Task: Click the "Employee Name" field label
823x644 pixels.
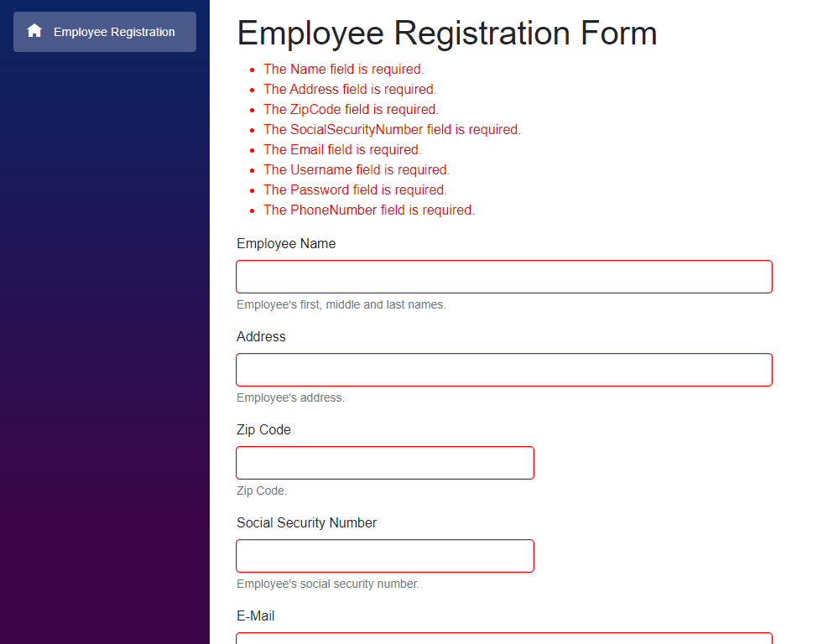Action: tap(286, 244)
